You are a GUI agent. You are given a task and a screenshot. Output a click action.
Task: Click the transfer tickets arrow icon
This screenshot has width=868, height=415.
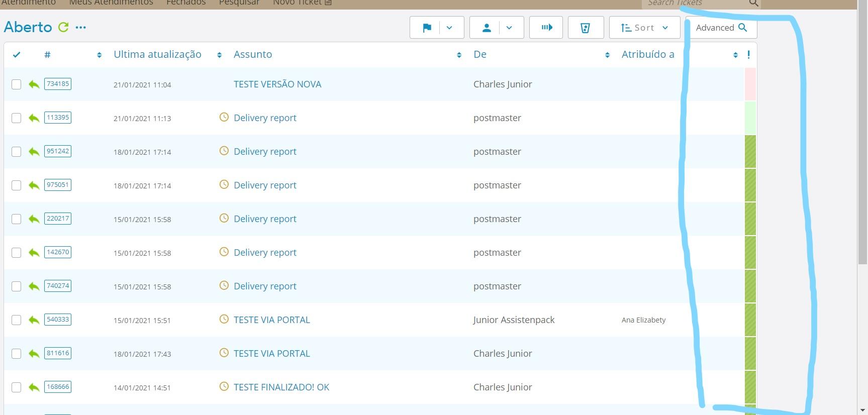pyautogui.click(x=546, y=28)
